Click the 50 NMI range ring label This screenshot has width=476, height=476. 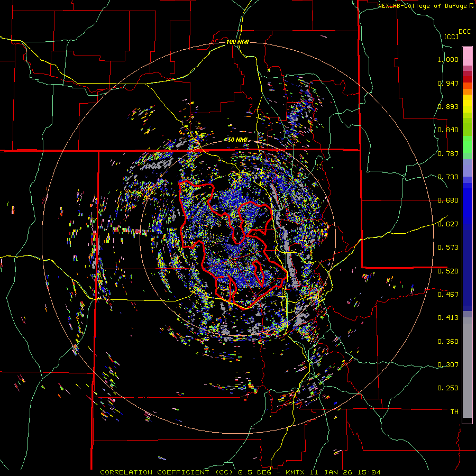[x=237, y=140]
